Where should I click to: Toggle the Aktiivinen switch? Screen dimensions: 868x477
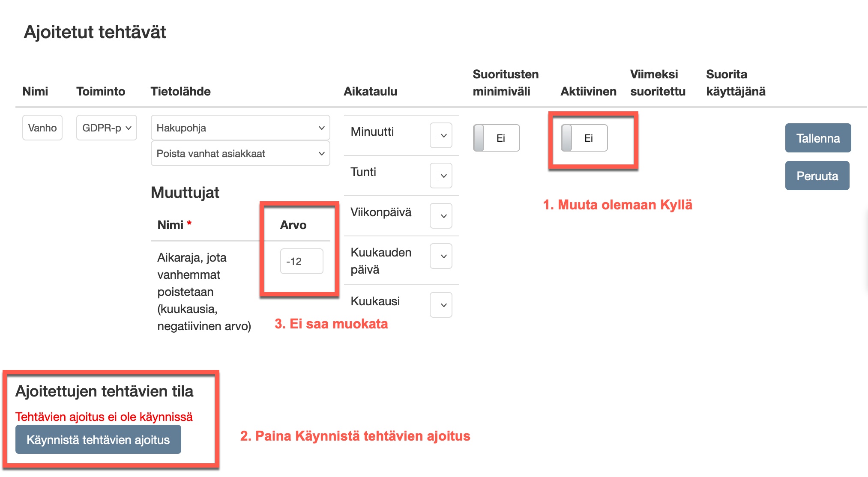[x=584, y=138]
